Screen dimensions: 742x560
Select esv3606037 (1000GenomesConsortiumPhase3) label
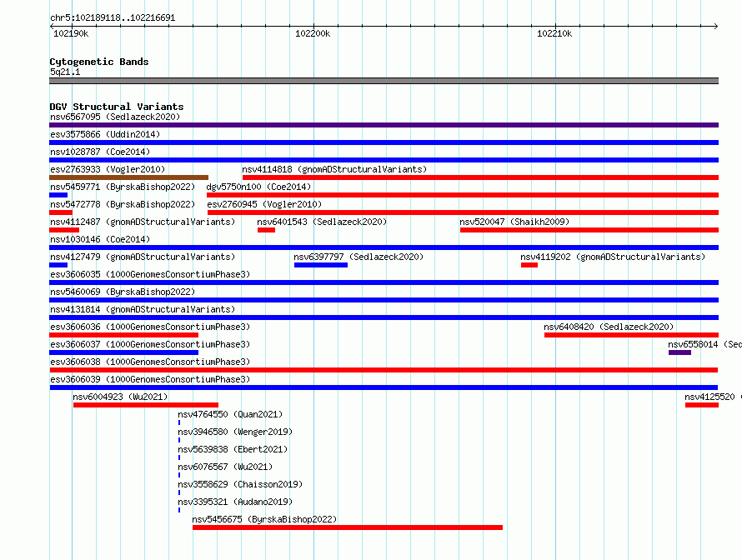tap(150, 344)
